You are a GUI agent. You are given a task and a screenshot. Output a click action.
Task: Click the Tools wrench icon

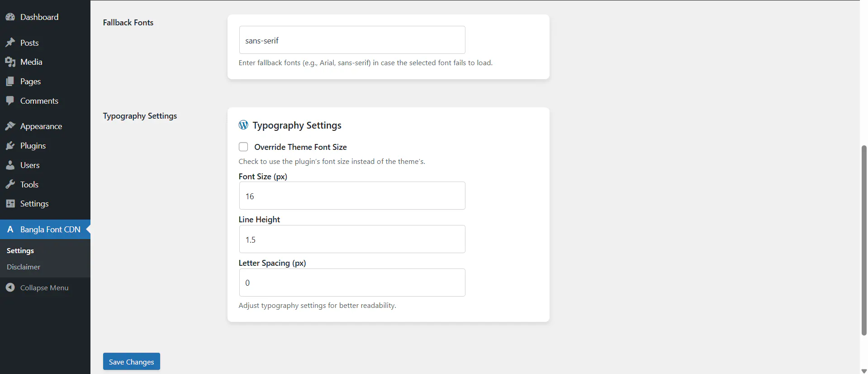point(10,185)
